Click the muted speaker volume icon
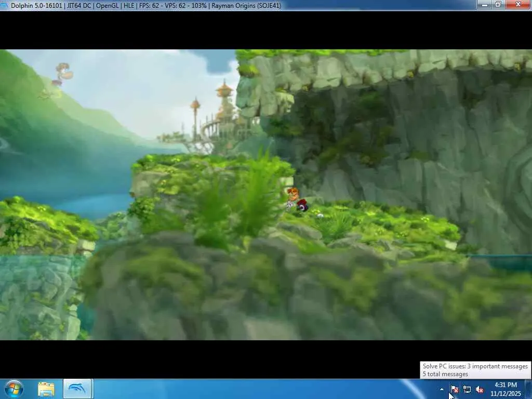 click(480, 390)
